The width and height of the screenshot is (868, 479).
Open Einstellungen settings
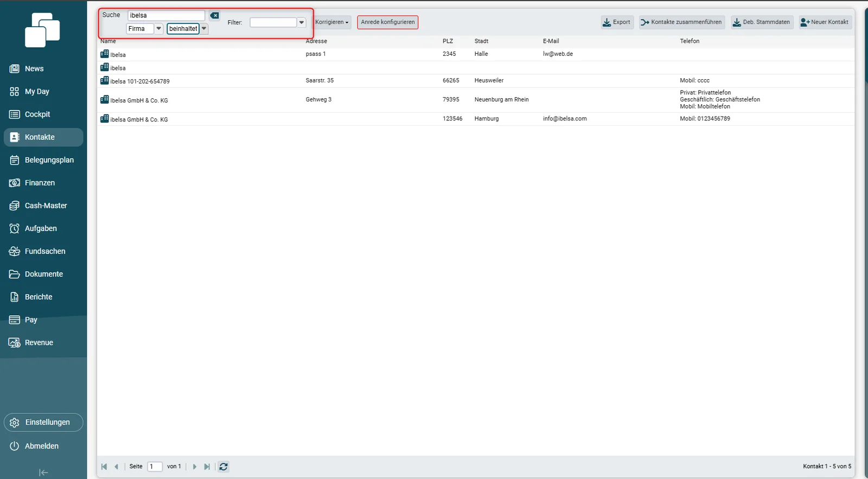(43, 422)
